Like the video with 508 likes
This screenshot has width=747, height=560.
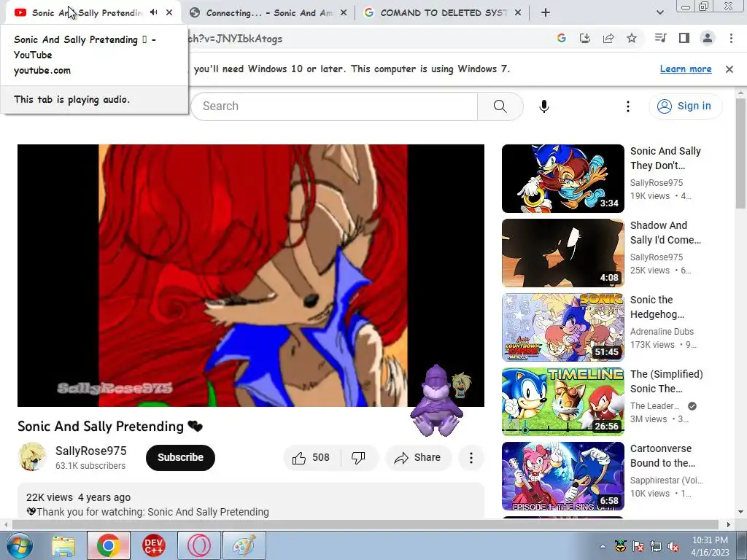point(312,458)
